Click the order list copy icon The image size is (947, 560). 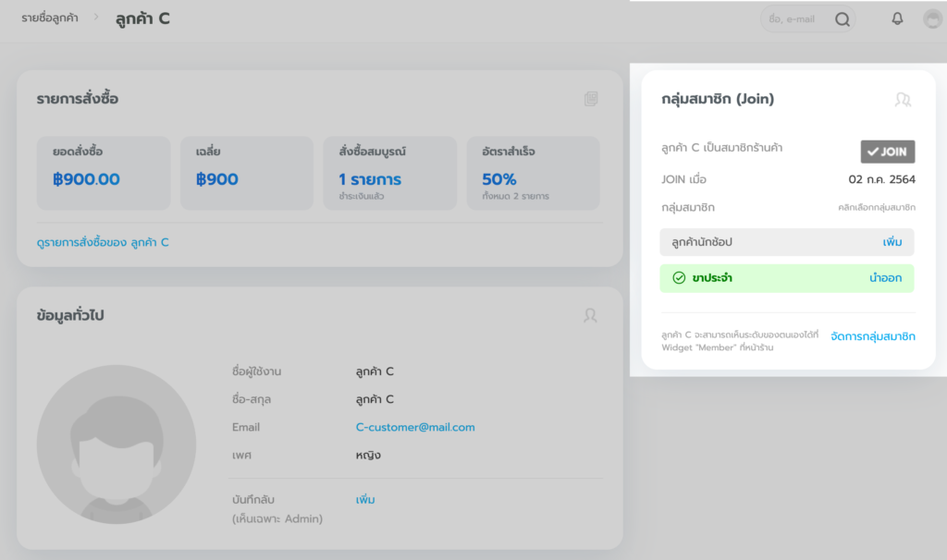[591, 99]
